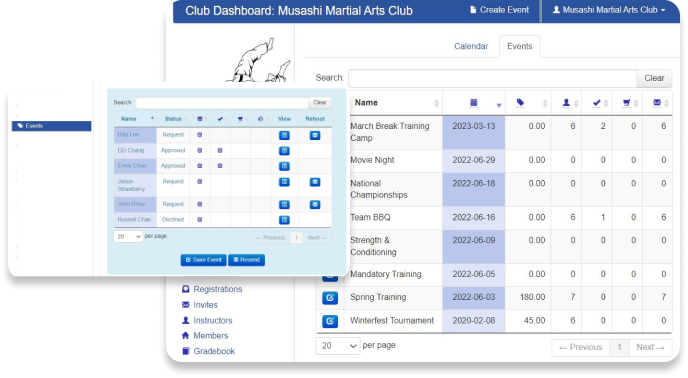Image resolution: width=688 pixels, height=378 pixels.
Task: Click Clear next to main events search
Action: pos(654,78)
